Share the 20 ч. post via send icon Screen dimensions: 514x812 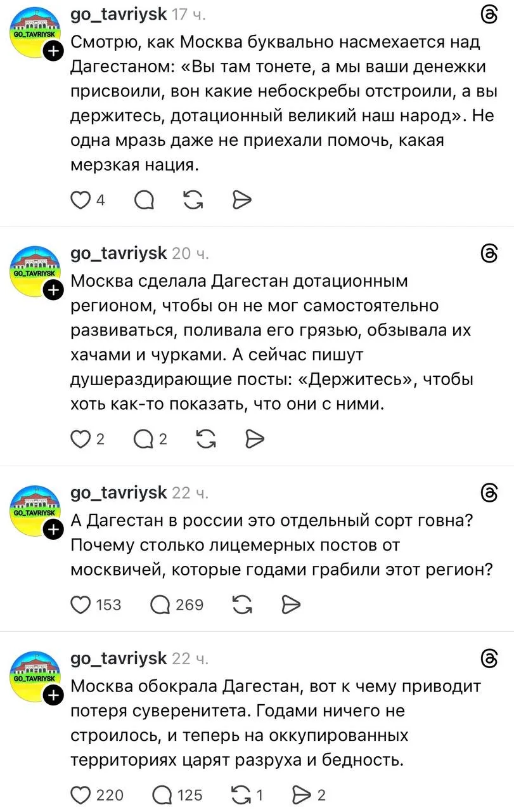[x=254, y=438]
